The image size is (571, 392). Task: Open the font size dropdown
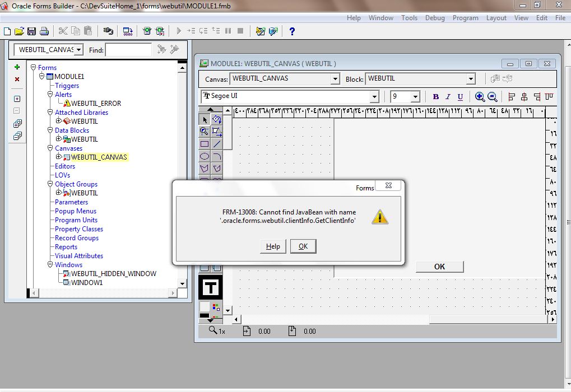point(415,97)
